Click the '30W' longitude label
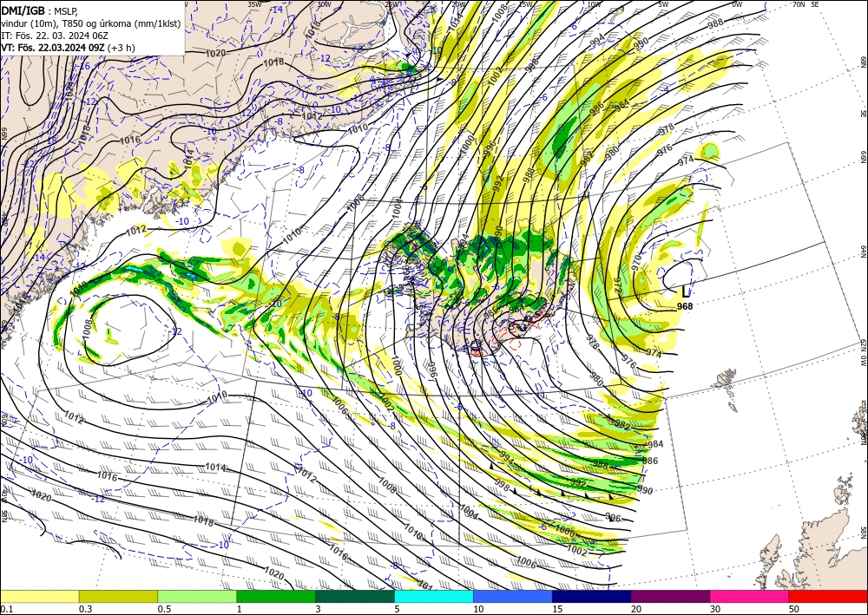Viewport: 868px width, 615px height. 324,4
